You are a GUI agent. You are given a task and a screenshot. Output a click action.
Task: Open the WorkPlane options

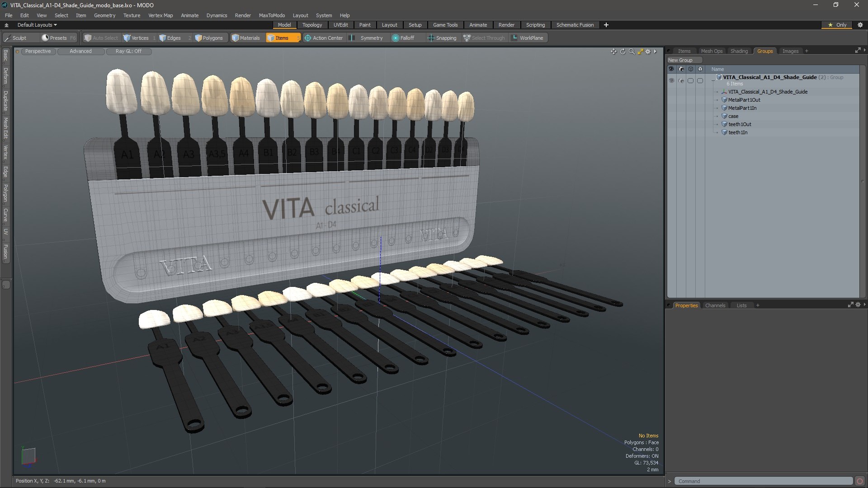point(528,38)
